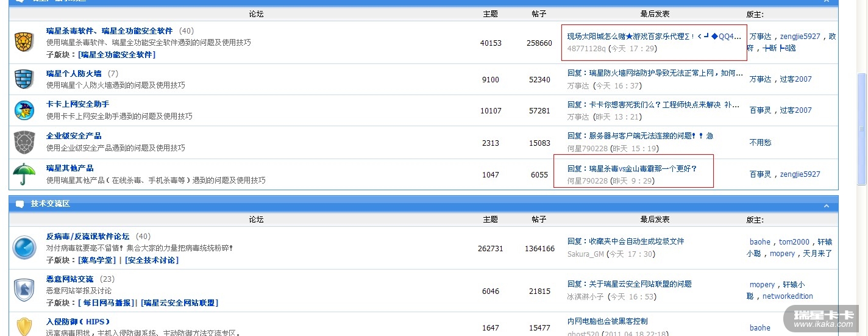Viewport: 868px width, 336px height.
Task: Open the reply 瑞星杀毒vs金山毒霸那一个更好？
Action: (632, 168)
